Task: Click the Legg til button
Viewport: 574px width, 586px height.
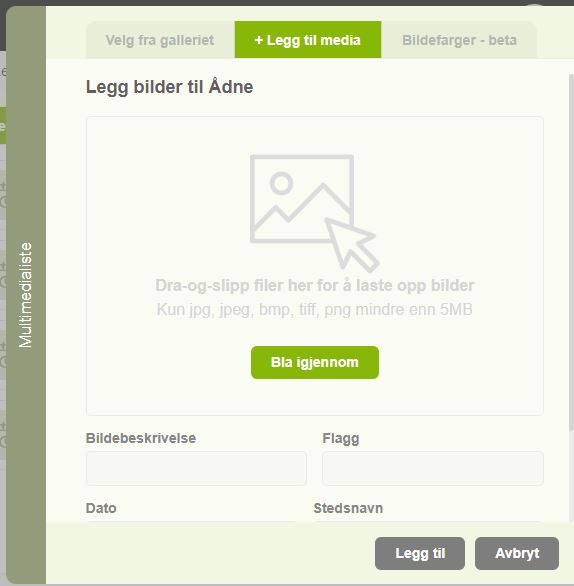Action: 420,553
